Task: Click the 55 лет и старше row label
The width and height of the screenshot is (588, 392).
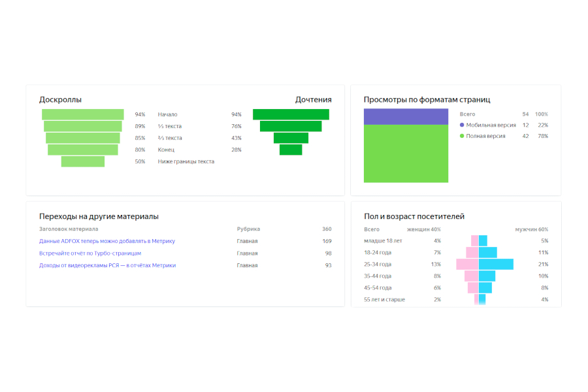Action: pos(384,300)
